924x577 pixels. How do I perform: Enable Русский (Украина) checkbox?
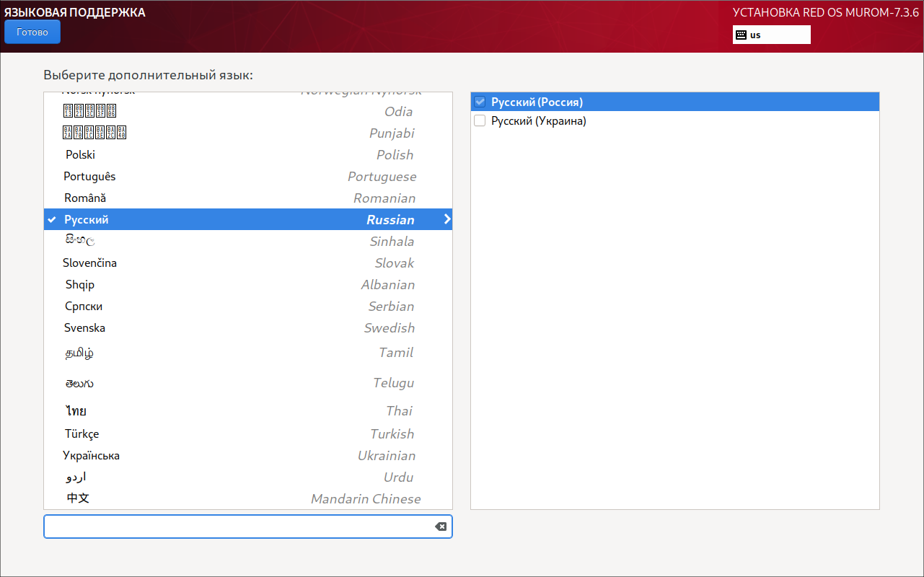coord(480,121)
